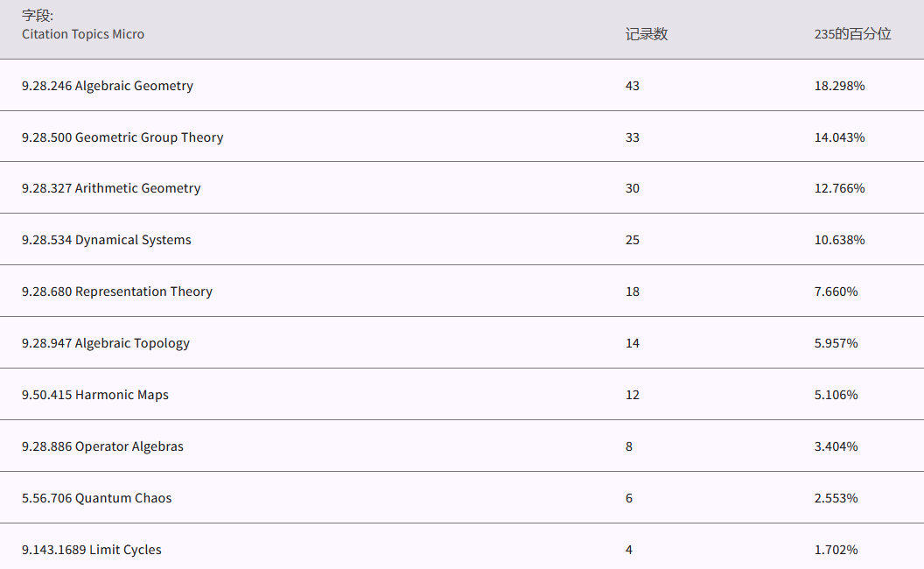Select the 7.660% percentage value
Viewport: 924px width, 569px height.
[x=836, y=292]
